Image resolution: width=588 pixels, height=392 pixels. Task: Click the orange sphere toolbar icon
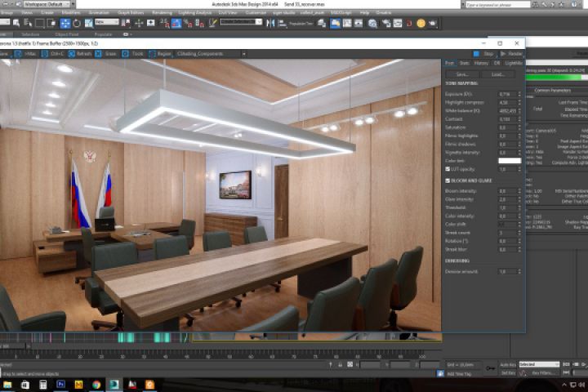click(x=421, y=23)
